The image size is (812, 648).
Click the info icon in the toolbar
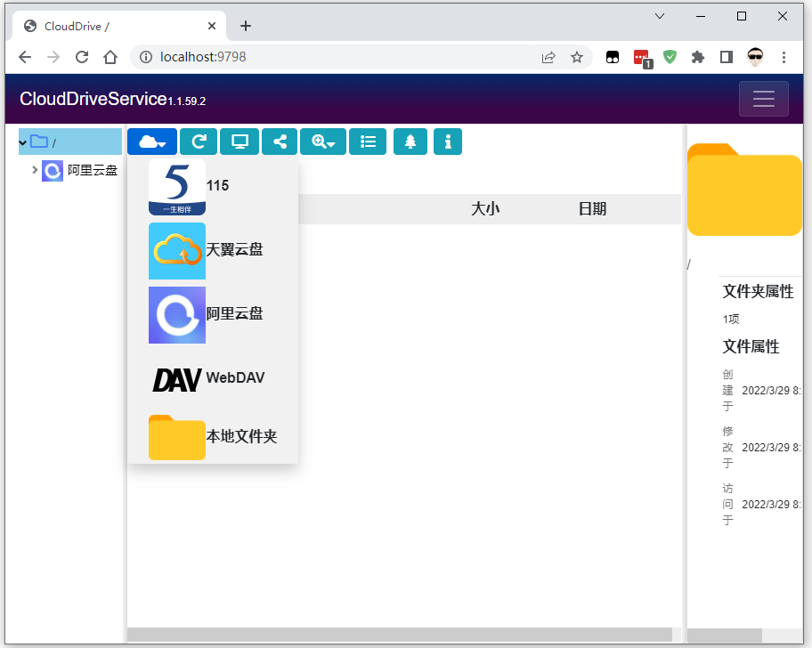tap(448, 142)
